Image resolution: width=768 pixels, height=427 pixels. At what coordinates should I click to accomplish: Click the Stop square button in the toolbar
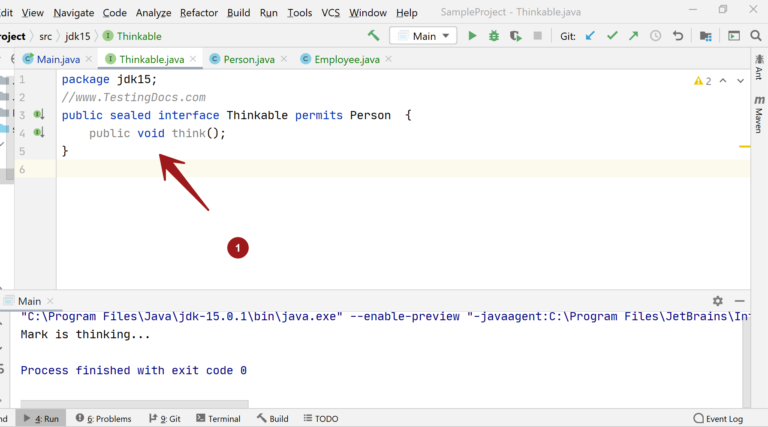(537, 36)
